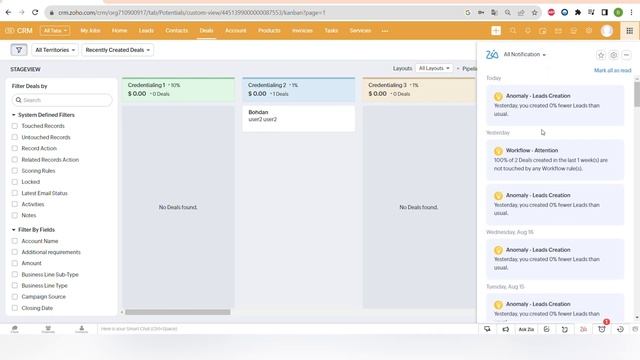This screenshot has width=640, height=360.
Task: Click the Zia logo in notification panel
Action: point(492,54)
